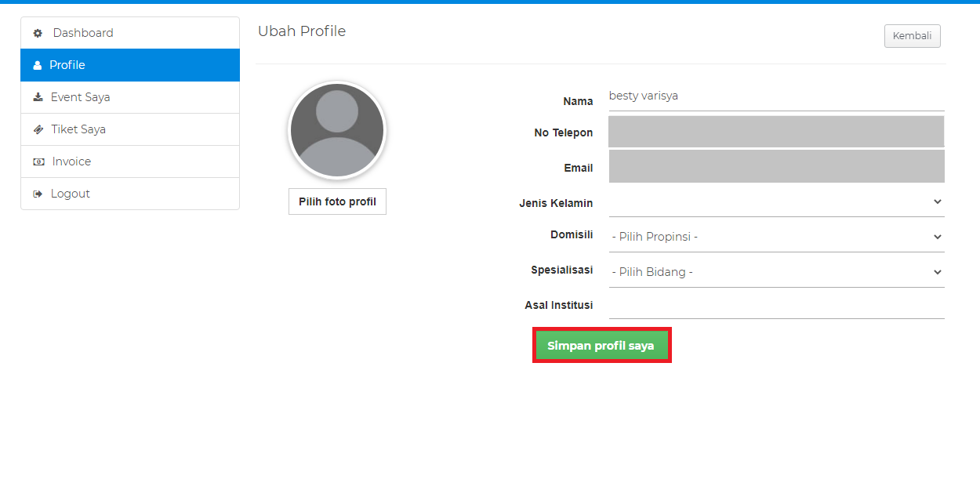
Task: Expand the Domisili province dropdown
Action: [775, 237]
